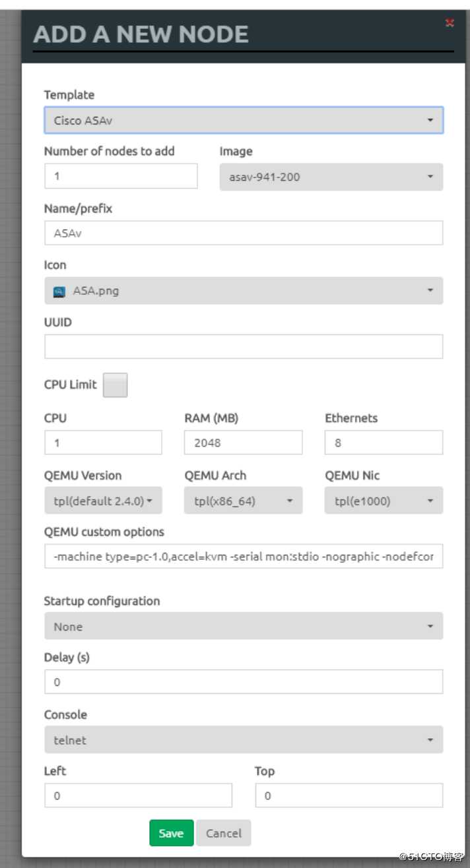Open the Template dropdown showing Cisco ASAv

pos(244,121)
